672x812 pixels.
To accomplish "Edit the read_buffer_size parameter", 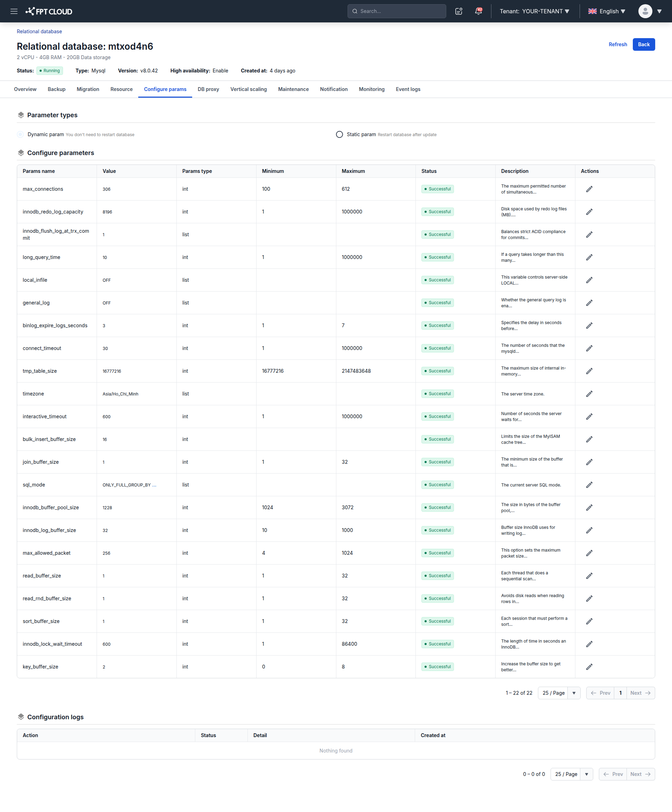I will pos(589,576).
